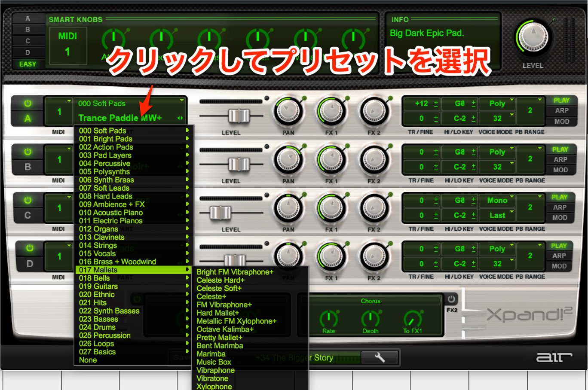Toggle power button for part B

(28, 152)
